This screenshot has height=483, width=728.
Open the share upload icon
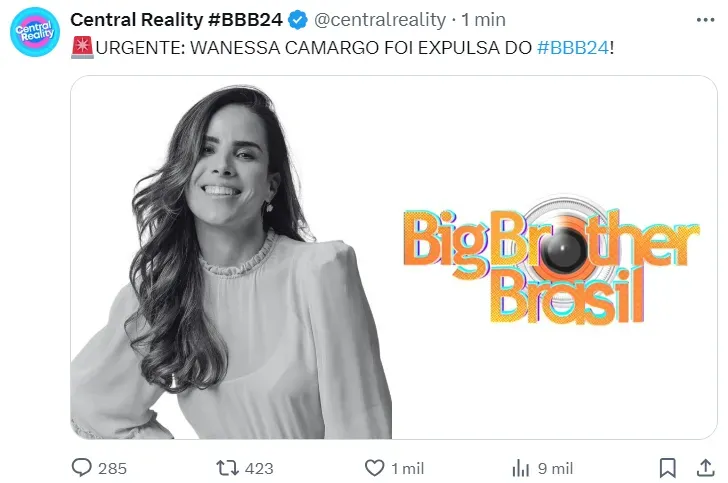[705, 468]
